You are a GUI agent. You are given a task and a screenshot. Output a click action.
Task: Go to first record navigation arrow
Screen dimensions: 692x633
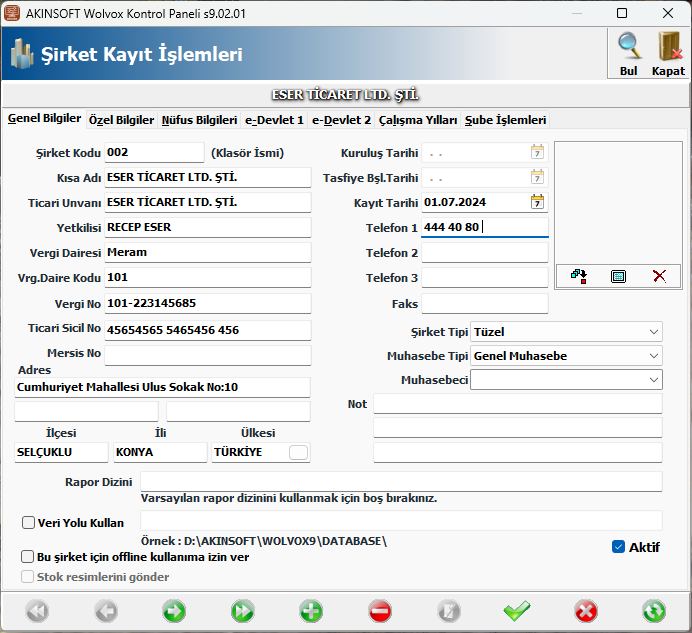pos(38,611)
